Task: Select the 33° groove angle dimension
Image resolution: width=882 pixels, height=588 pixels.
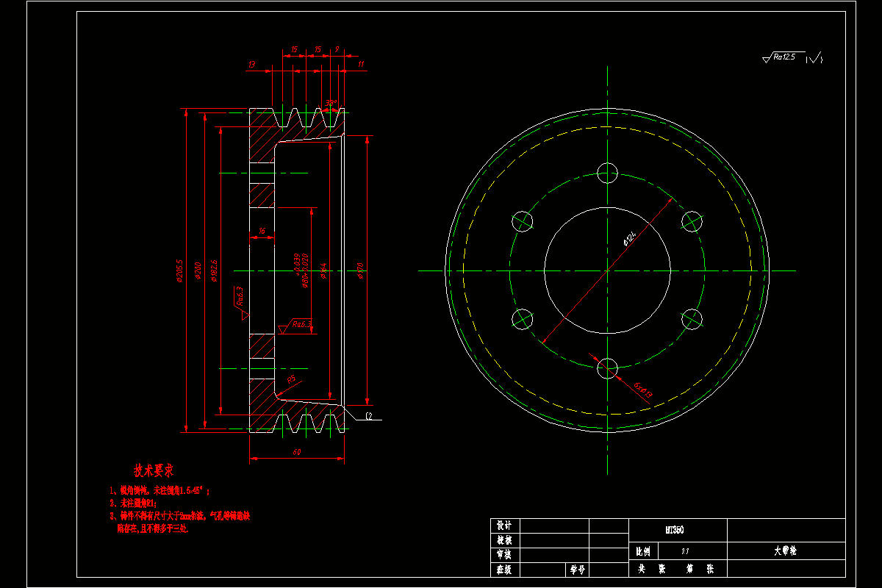Action: click(x=331, y=103)
